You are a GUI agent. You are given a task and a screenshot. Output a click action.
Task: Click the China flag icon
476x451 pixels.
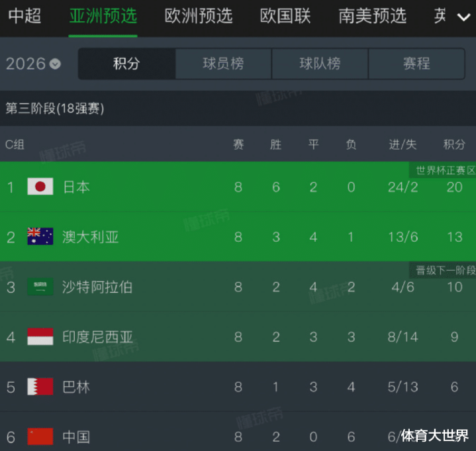tap(40, 436)
